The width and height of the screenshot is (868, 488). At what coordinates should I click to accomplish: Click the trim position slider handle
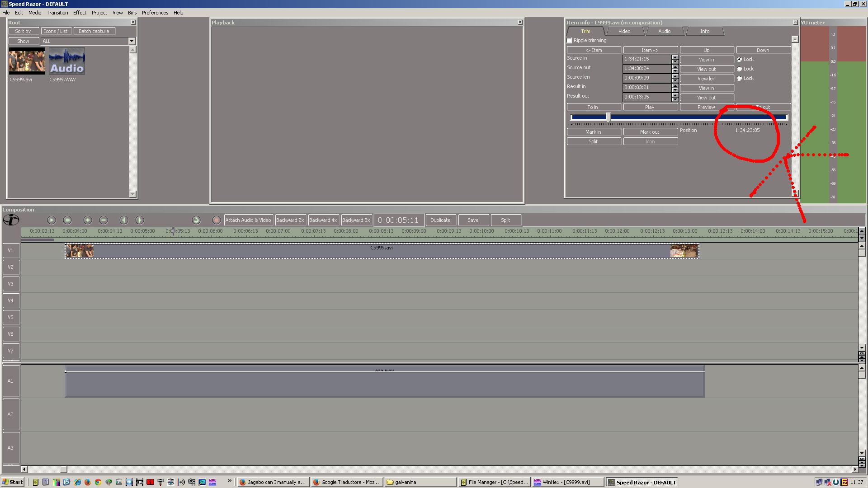609,117
